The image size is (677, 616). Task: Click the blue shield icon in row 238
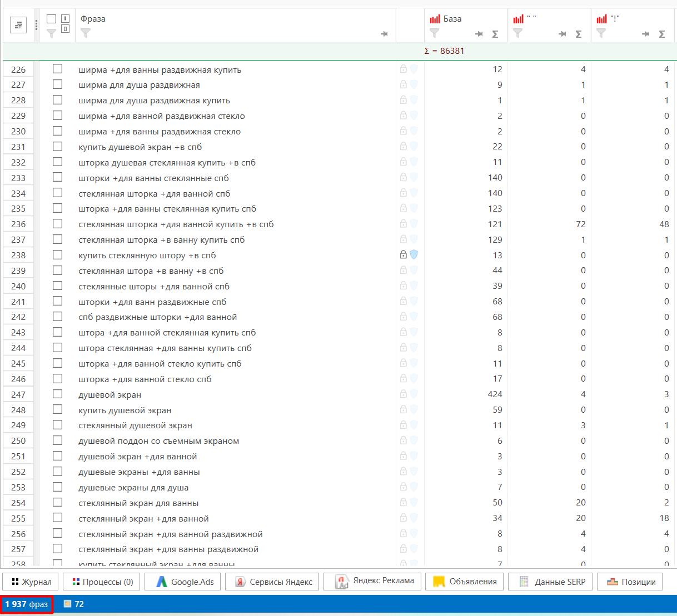414,254
